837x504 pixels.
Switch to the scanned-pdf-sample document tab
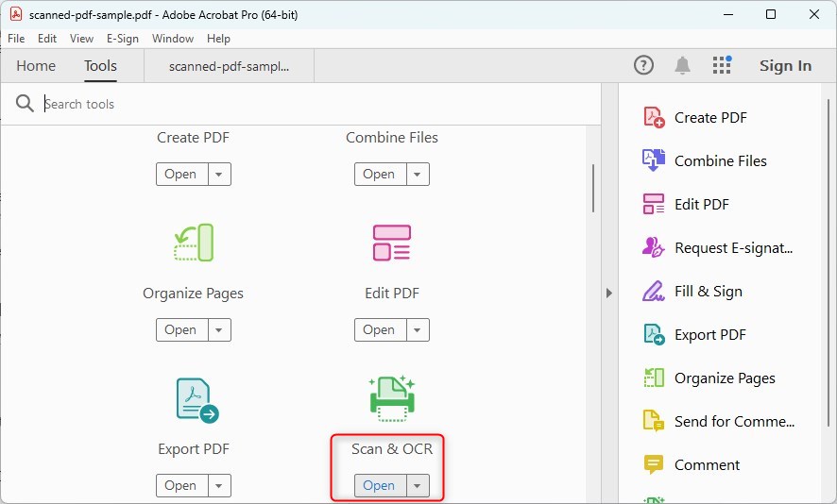(x=229, y=66)
